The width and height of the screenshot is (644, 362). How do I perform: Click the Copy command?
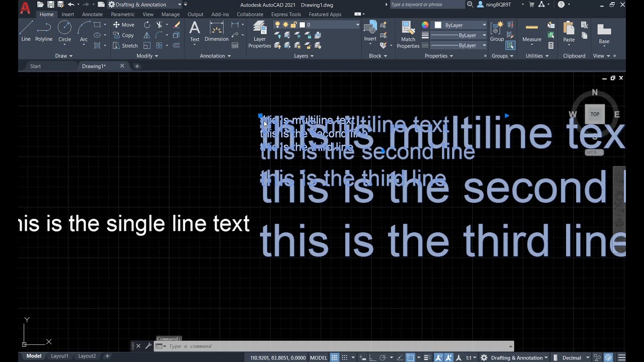(x=124, y=35)
